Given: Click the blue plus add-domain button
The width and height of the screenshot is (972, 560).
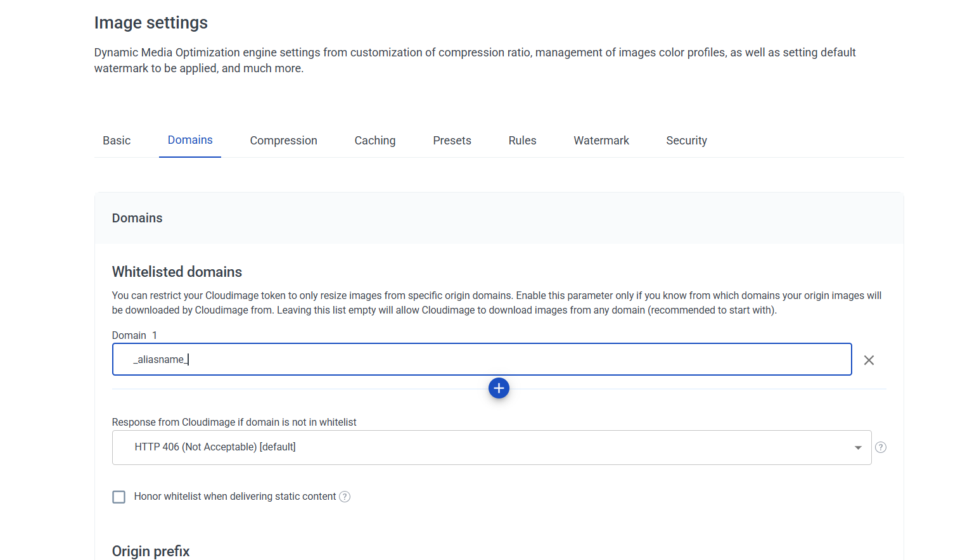Looking at the screenshot, I should tap(499, 388).
